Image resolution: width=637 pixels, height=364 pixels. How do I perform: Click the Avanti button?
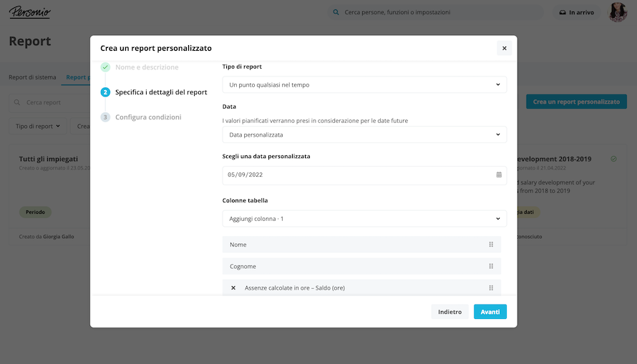(490, 312)
